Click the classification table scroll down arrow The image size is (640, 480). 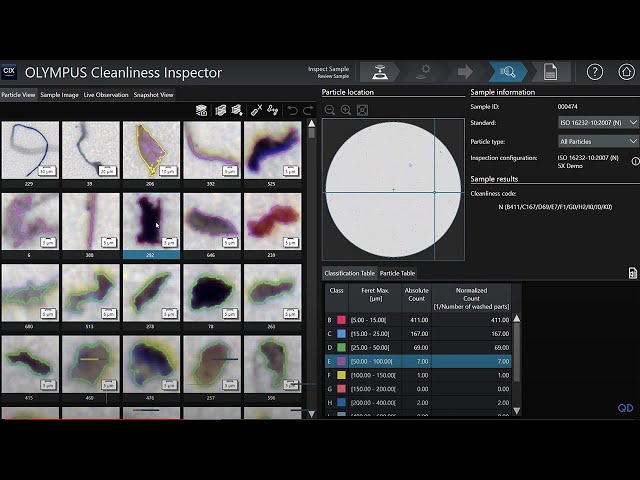[x=517, y=411]
